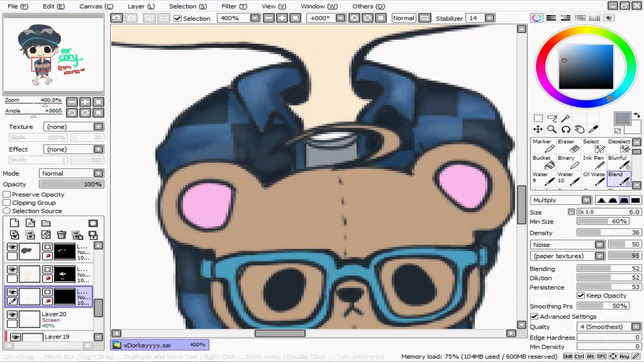Choose the Water 9 brush
This screenshot has height=362, width=644.
(543, 178)
